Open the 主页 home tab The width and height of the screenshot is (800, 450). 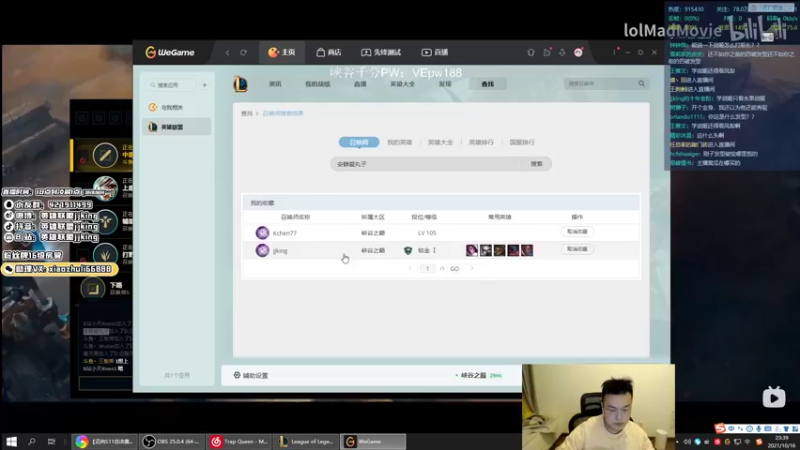tap(282, 52)
